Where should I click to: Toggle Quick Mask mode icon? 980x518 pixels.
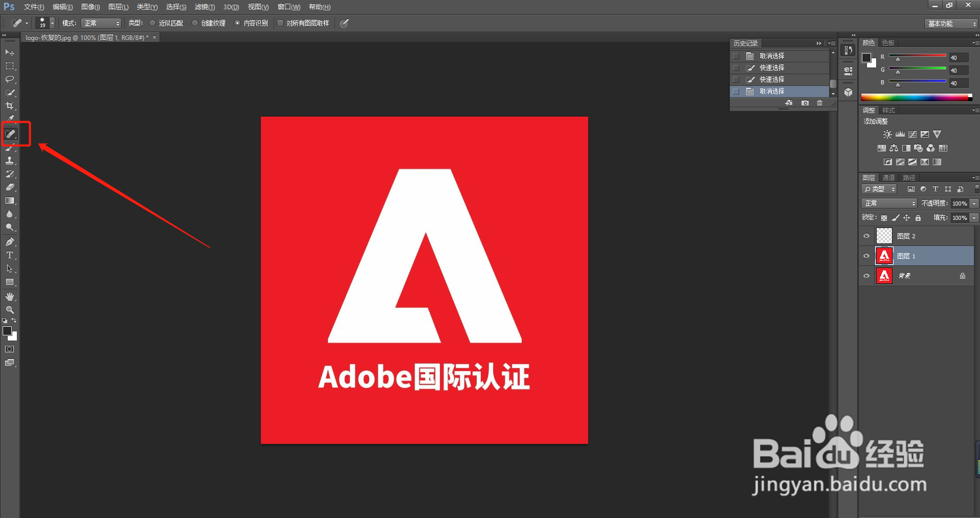click(10, 349)
